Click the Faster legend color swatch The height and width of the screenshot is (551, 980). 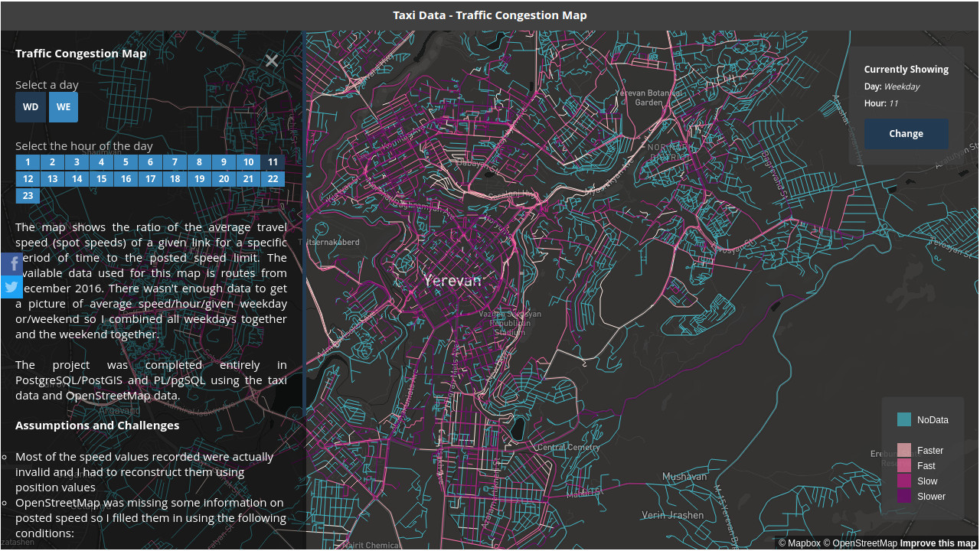pos(904,451)
